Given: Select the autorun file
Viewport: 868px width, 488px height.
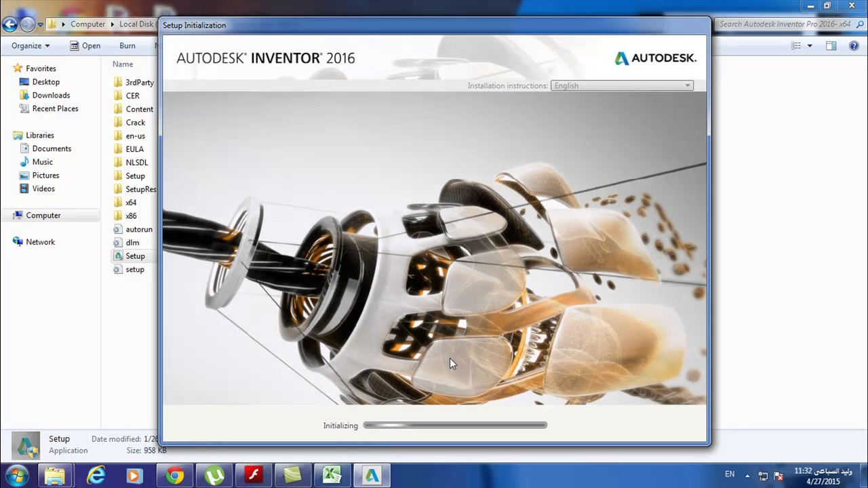Looking at the screenshot, I should (x=138, y=229).
